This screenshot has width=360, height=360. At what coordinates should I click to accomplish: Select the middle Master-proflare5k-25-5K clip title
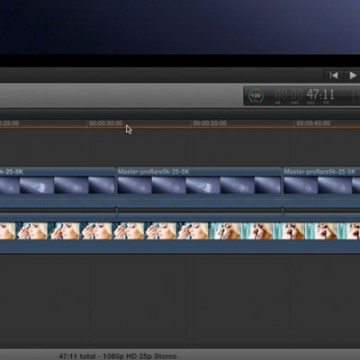(154, 172)
